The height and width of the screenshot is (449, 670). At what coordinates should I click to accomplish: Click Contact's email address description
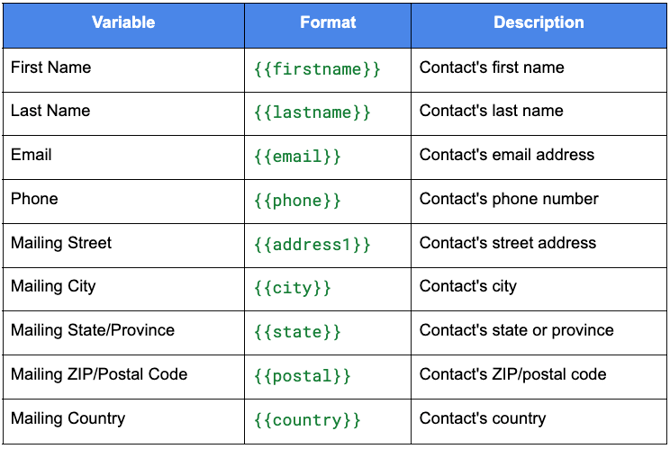pyautogui.click(x=507, y=155)
